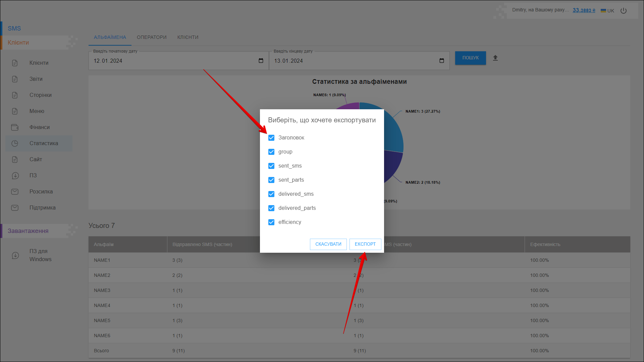Click the ПЗ для Windows download icon
The height and width of the screenshot is (362, 644).
(x=15, y=255)
